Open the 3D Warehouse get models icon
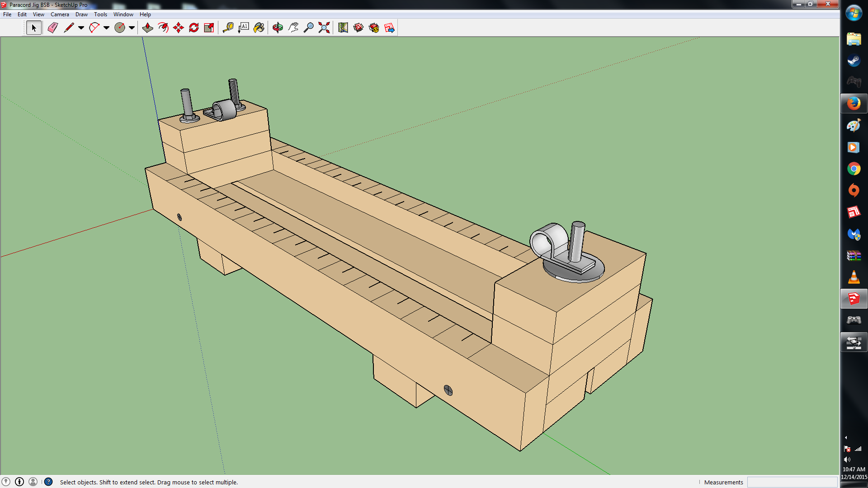This screenshot has width=868, height=488. [x=359, y=28]
